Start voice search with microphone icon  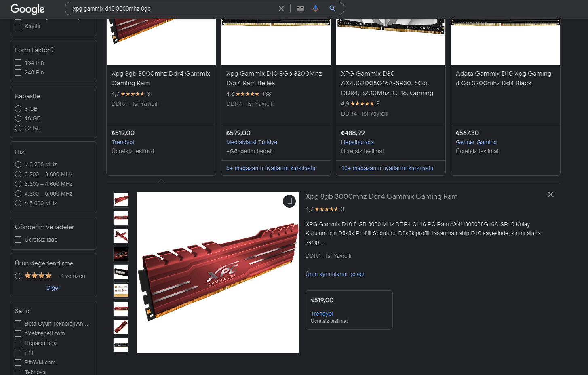(x=316, y=8)
